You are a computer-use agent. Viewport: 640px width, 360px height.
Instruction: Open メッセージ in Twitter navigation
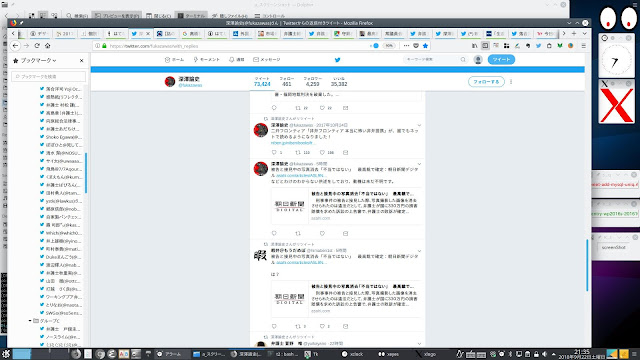click(267, 60)
